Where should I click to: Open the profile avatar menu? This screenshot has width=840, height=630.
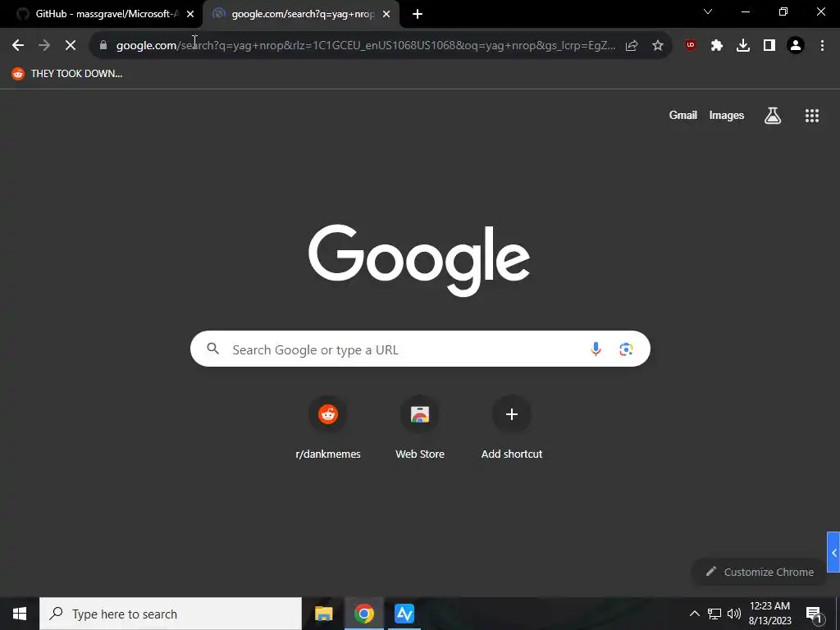796,46
